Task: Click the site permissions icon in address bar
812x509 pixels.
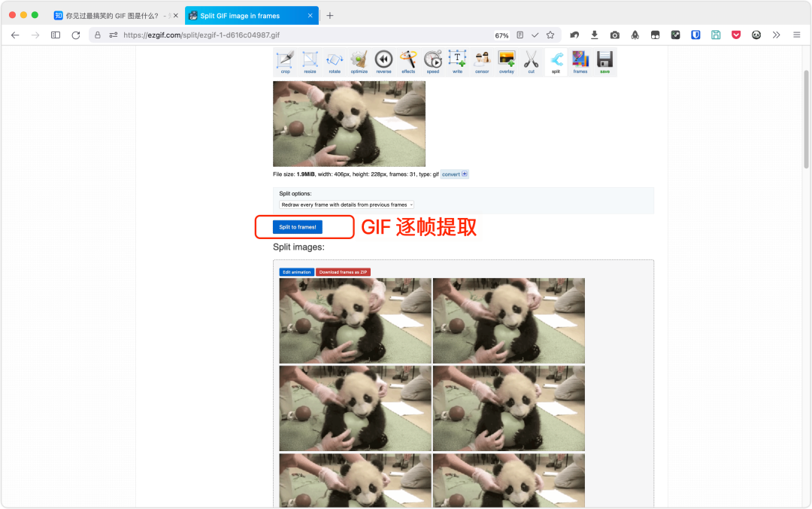Action: (x=114, y=35)
